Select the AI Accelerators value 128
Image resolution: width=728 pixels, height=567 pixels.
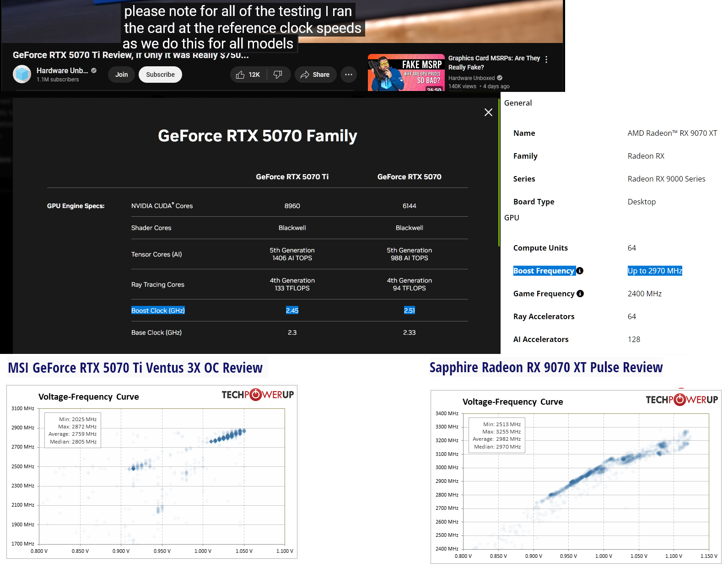[634, 339]
